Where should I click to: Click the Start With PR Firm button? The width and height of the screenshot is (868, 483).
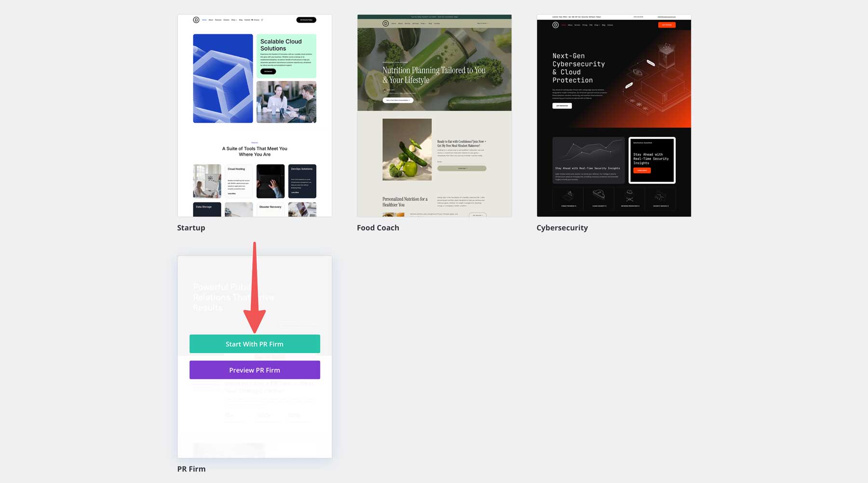(255, 344)
